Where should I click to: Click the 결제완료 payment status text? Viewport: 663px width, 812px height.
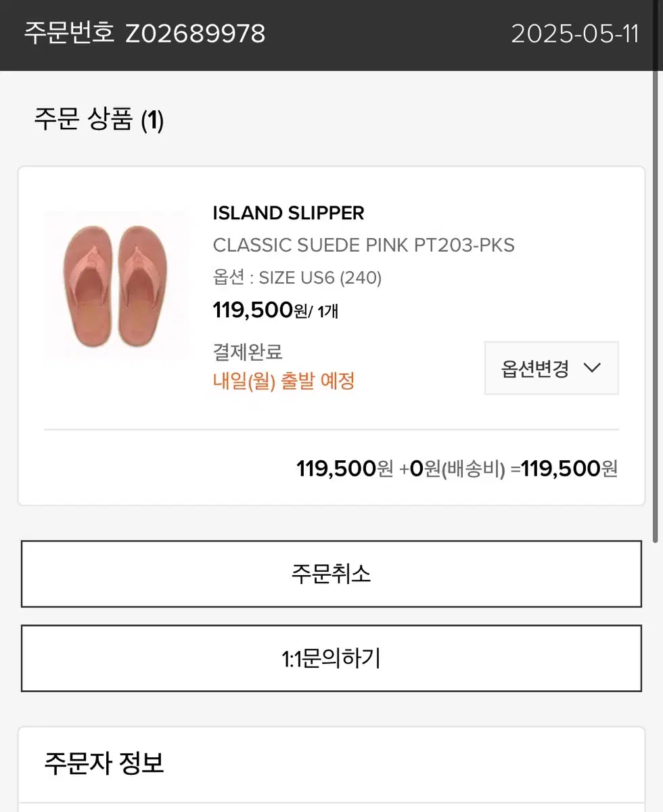(x=248, y=352)
